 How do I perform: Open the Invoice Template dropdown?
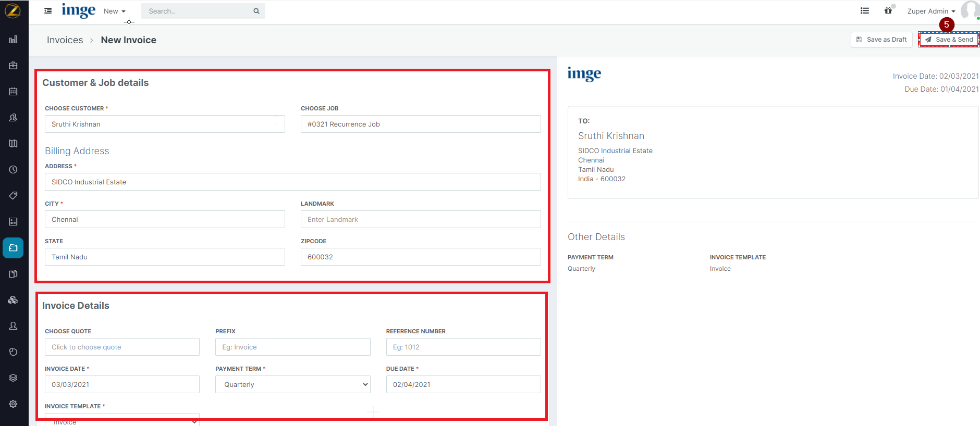(x=122, y=421)
